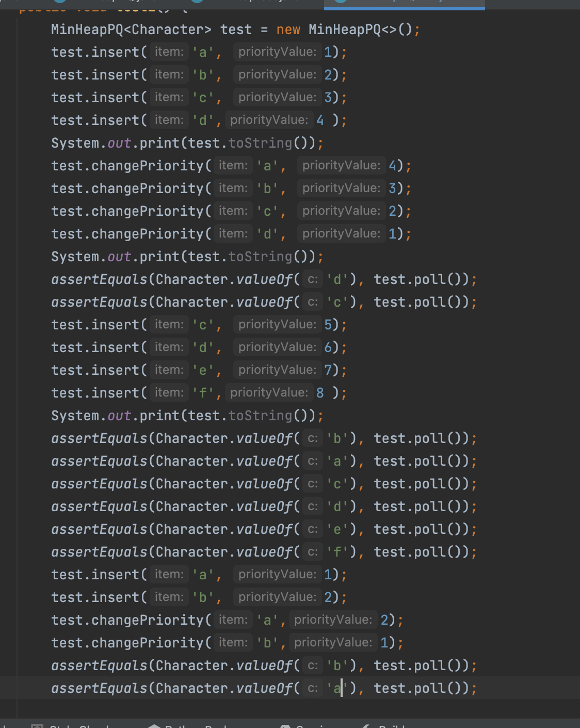Click the 'c:' hint in the assertEquals 'e' line
This screenshot has width=580, height=728.
tap(313, 529)
